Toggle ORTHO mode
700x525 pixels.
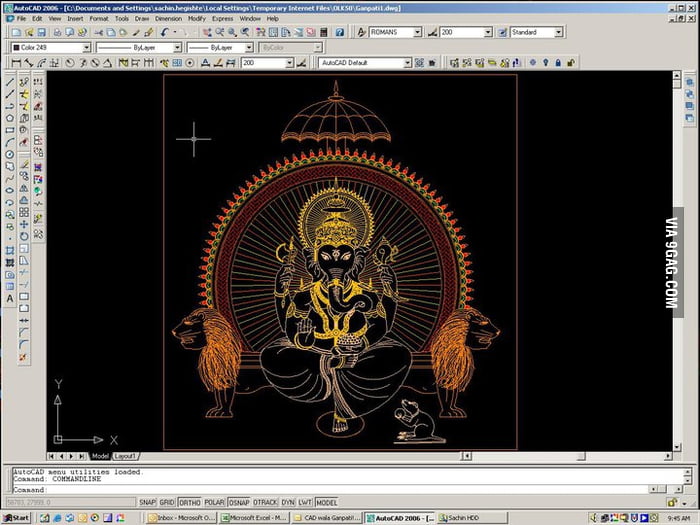click(190, 503)
